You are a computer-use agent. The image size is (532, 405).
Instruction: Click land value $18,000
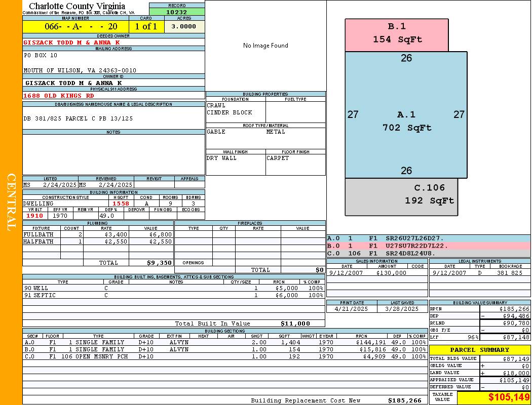tap(516, 373)
